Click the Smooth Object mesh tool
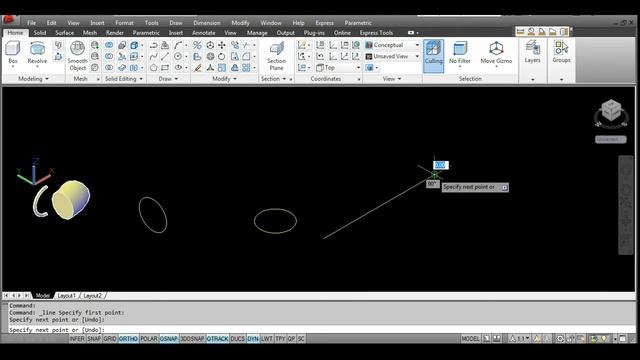 coord(77,56)
